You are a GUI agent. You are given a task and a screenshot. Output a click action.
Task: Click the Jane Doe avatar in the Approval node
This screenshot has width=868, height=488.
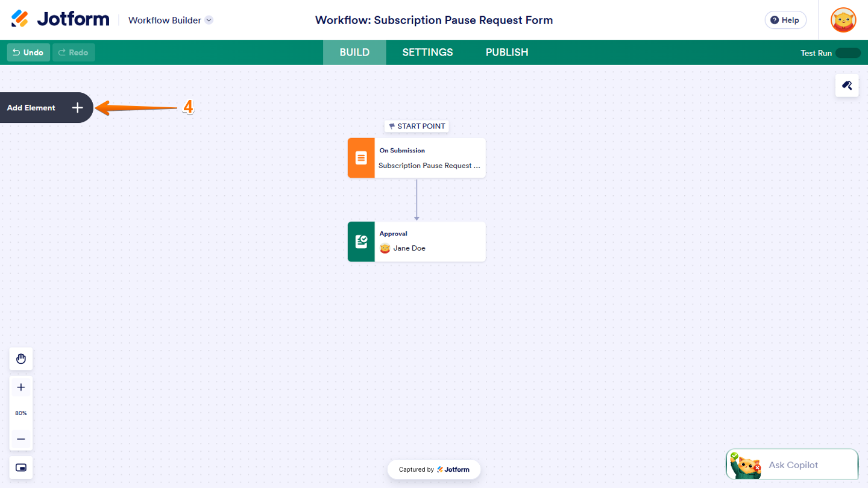[385, 248]
